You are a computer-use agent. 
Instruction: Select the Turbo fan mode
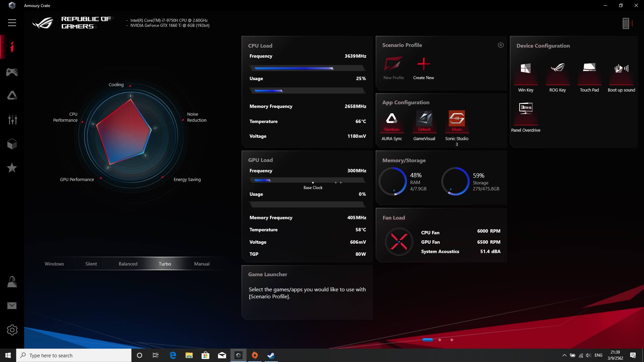pos(165,264)
